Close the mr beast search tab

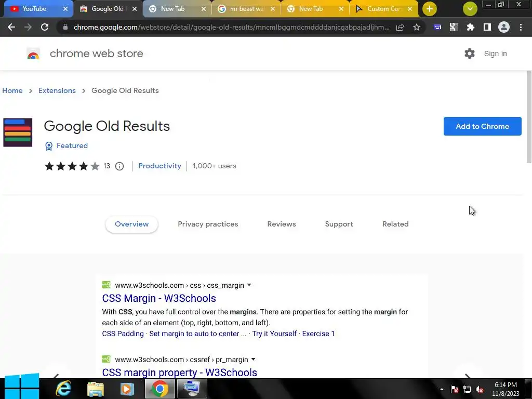pyautogui.click(x=272, y=9)
